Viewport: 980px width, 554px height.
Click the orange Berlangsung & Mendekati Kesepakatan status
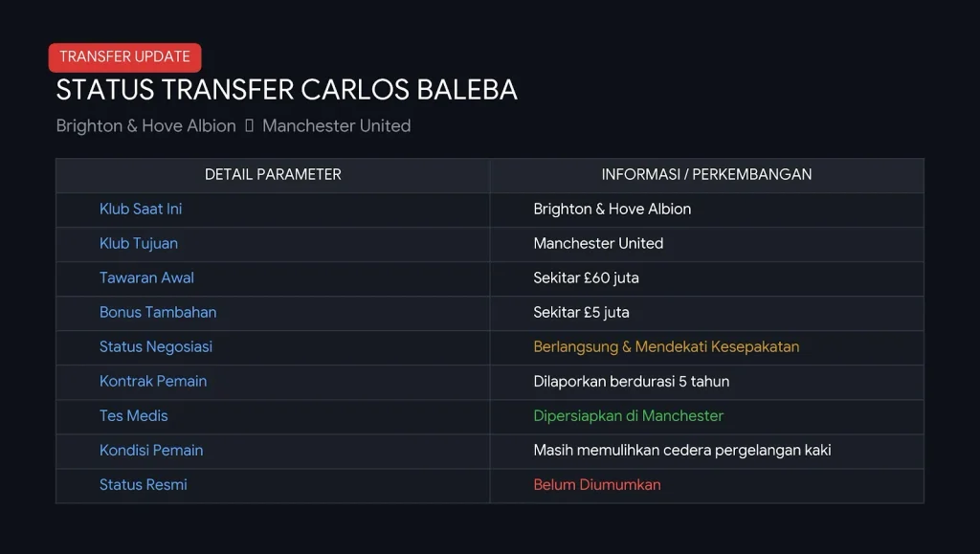[x=666, y=346]
